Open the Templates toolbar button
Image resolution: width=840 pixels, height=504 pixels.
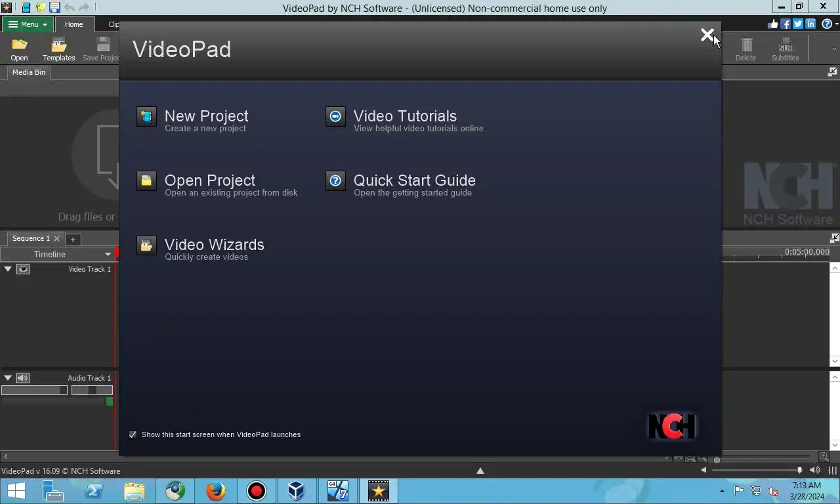coord(59,49)
